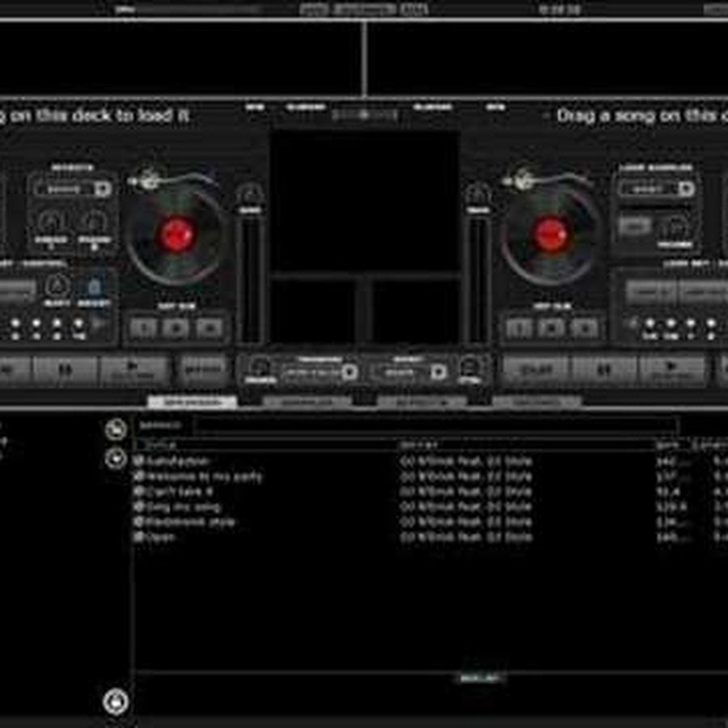Trigger hot cue 1 on right deck

(518, 328)
